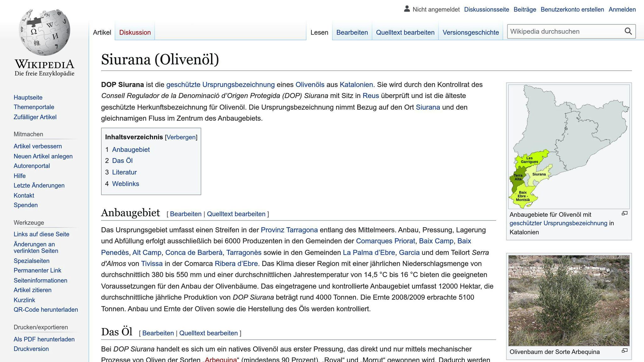Click the search magnifier icon

coord(628,31)
